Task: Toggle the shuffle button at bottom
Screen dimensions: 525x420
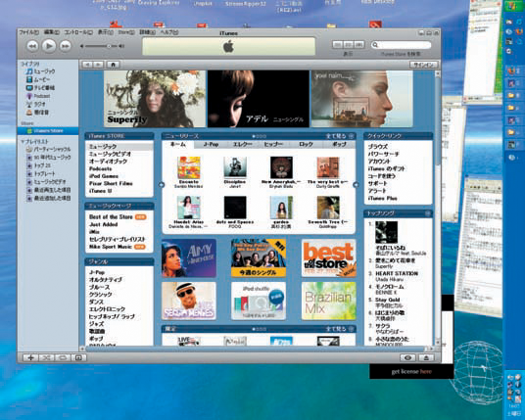Action: (x=47, y=357)
